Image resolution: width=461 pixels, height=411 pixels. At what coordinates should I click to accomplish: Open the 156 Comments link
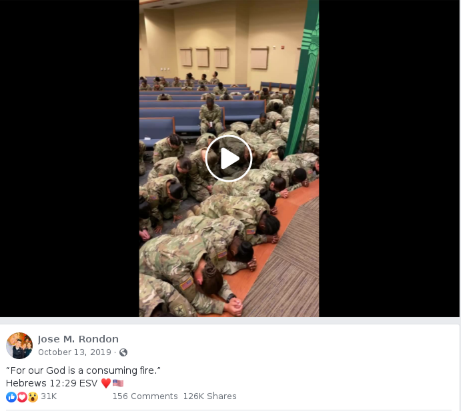[x=145, y=396]
